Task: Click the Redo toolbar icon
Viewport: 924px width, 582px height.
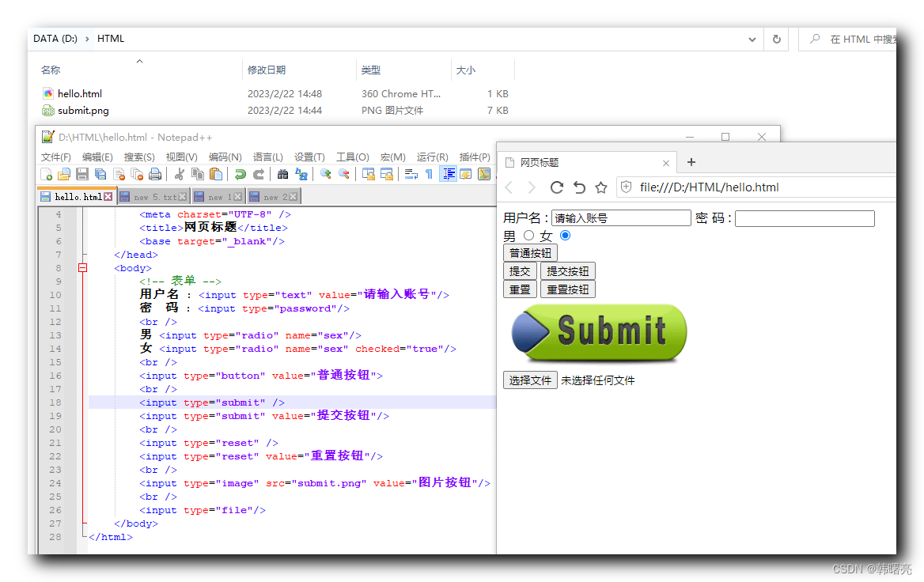Action: coord(258,174)
